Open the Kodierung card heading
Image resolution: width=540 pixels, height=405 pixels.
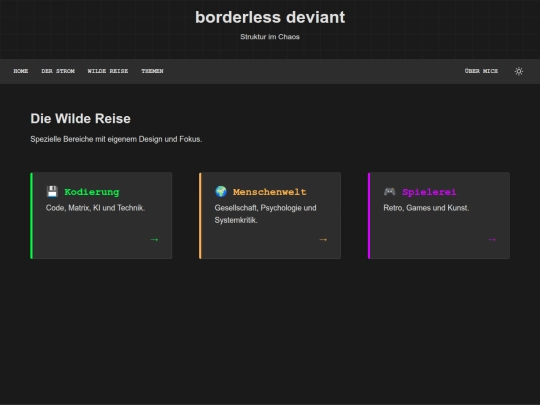pos(92,192)
